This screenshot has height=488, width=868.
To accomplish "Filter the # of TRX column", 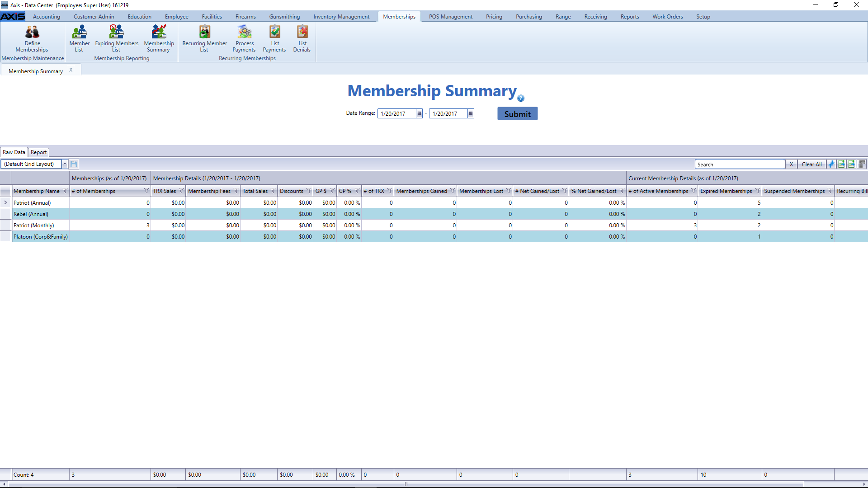I will point(390,191).
